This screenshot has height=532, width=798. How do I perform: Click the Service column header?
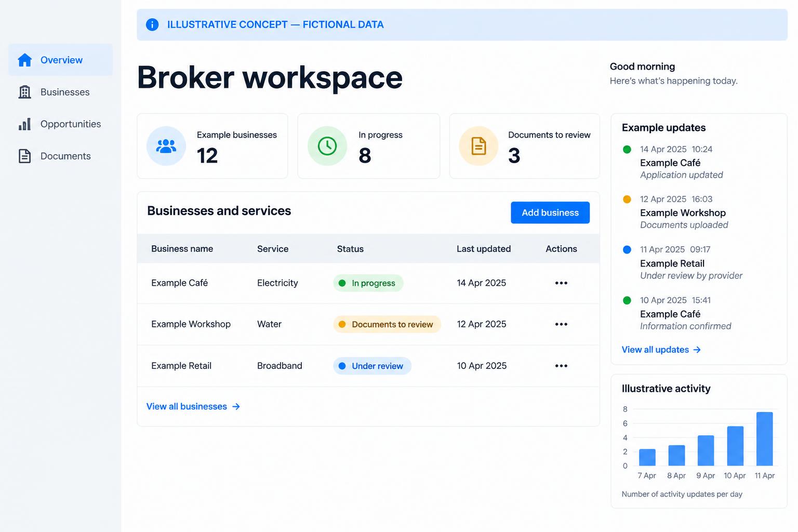pyautogui.click(x=273, y=249)
